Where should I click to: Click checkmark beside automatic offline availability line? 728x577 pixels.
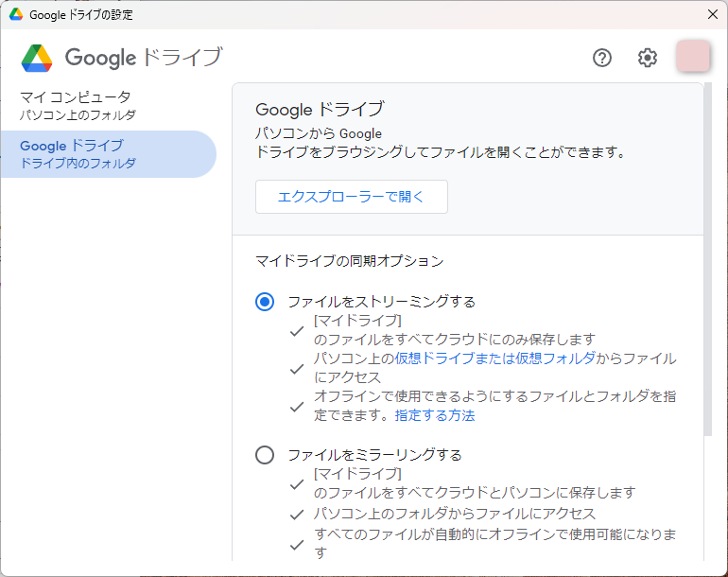pyautogui.click(x=297, y=545)
